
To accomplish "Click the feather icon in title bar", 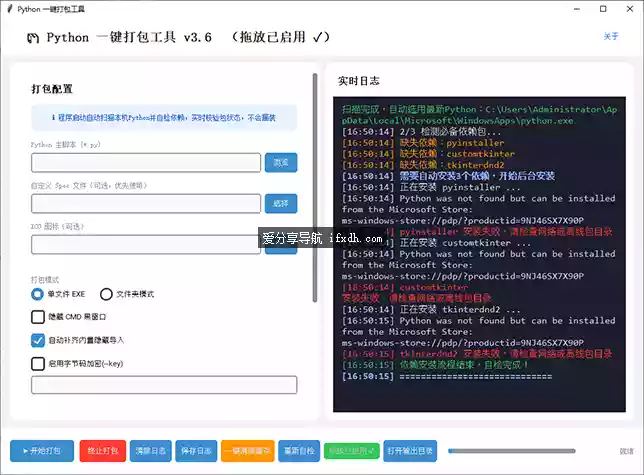I will (x=10, y=9).
